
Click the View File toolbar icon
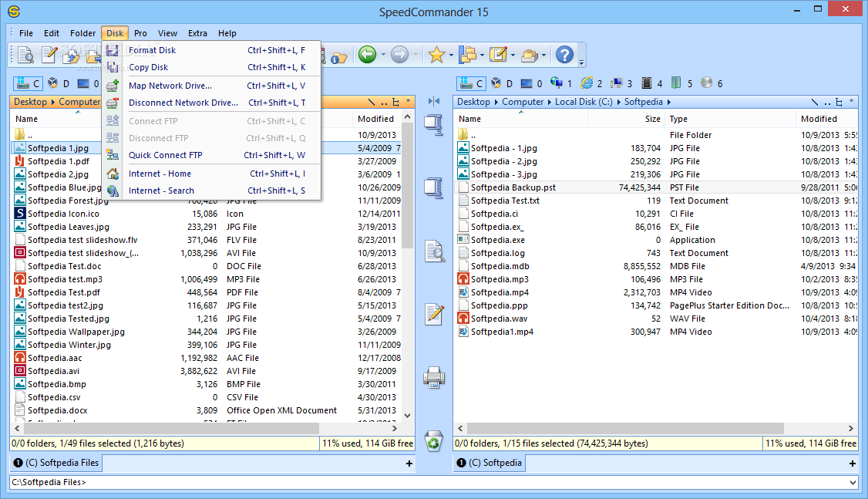(x=25, y=55)
